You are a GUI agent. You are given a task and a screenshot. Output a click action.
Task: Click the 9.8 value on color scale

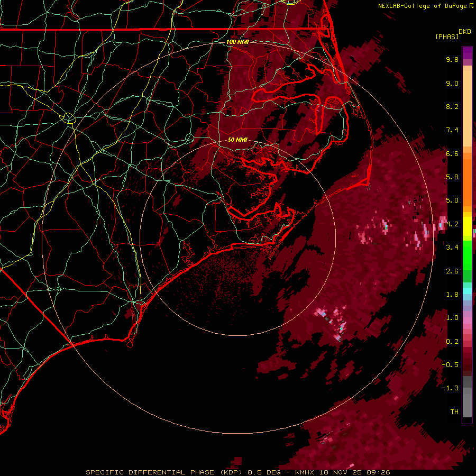pyautogui.click(x=452, y=59)
